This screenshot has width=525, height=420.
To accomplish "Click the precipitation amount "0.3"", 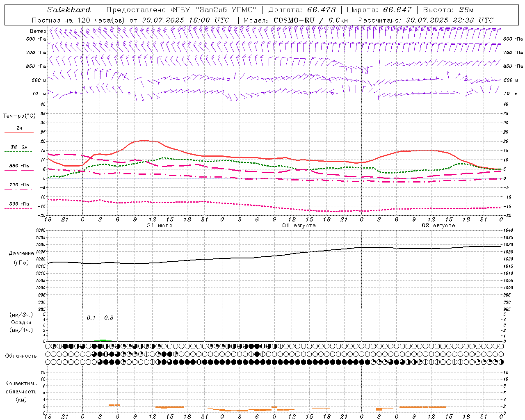I will (x=109, y=318).
